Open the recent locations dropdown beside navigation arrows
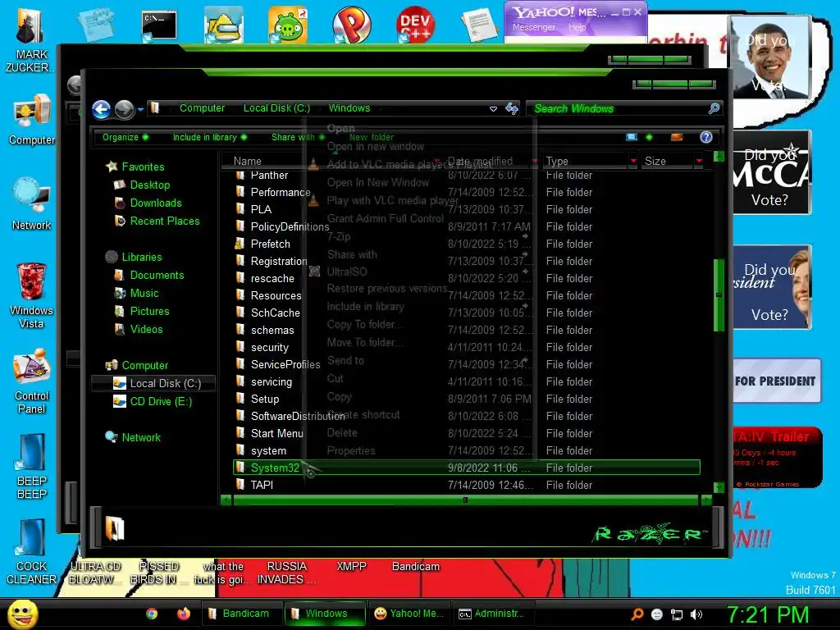This screenshot has height=630, width=840. (x=140, y=109)
